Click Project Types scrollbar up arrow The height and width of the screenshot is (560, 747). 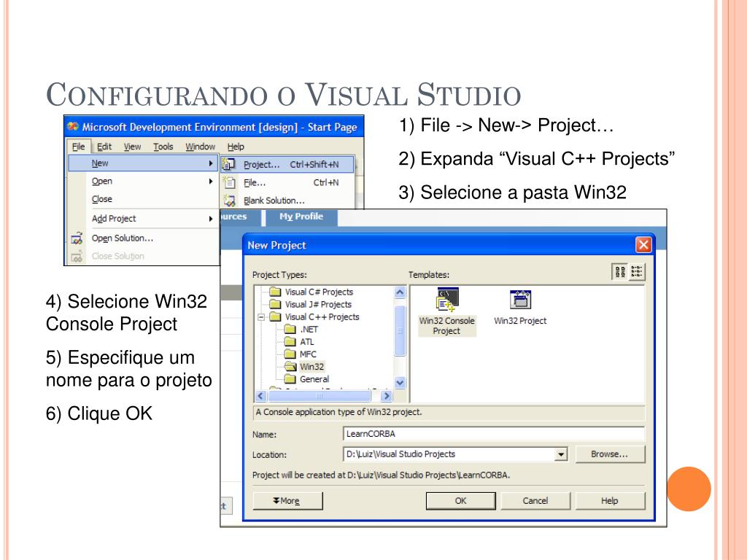coord(400,292)
